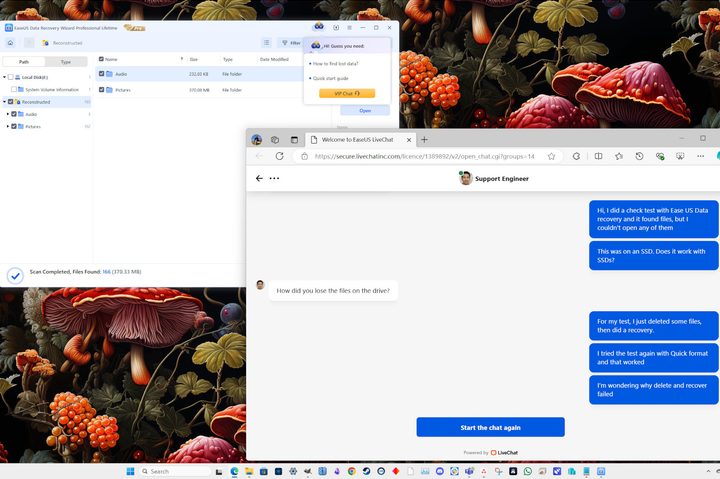The image size is (720, 479).
Task: Uncheck the Audio row checkbox in file list
Action: [x=101, y=73]
